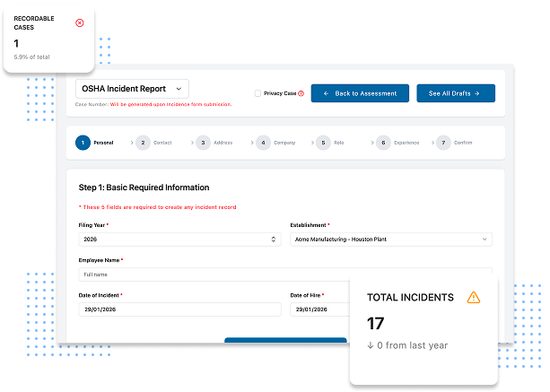Select the Date of Incident field
550x392 pixels.
click(179, 309)
